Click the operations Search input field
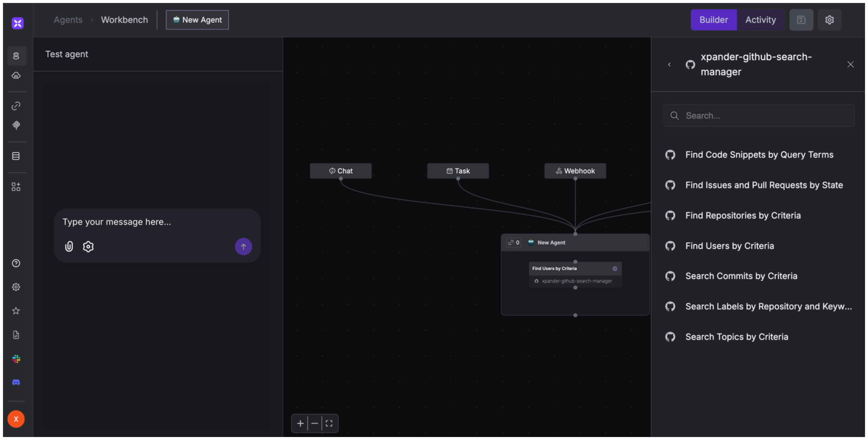This screenshot has height=440, width=868. 765,116
